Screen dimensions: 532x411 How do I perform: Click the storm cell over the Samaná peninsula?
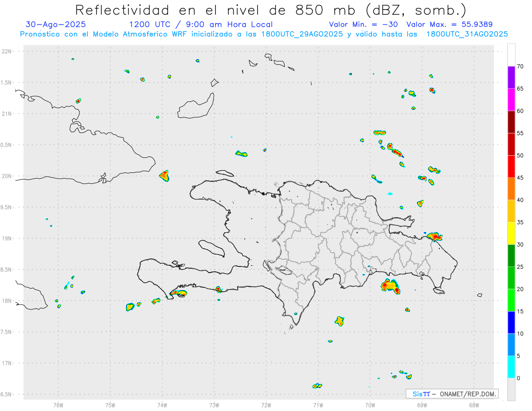point(434,236)
